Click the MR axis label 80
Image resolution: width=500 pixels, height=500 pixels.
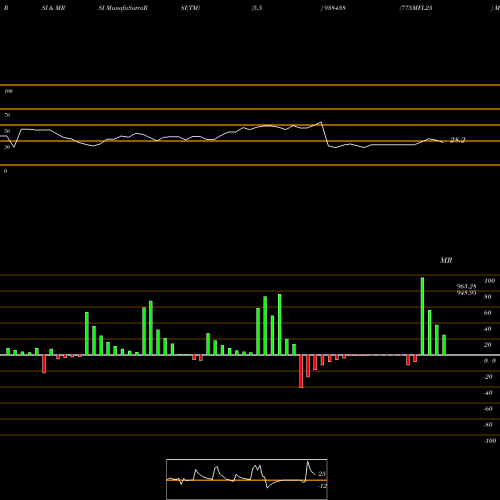point(488,297)
